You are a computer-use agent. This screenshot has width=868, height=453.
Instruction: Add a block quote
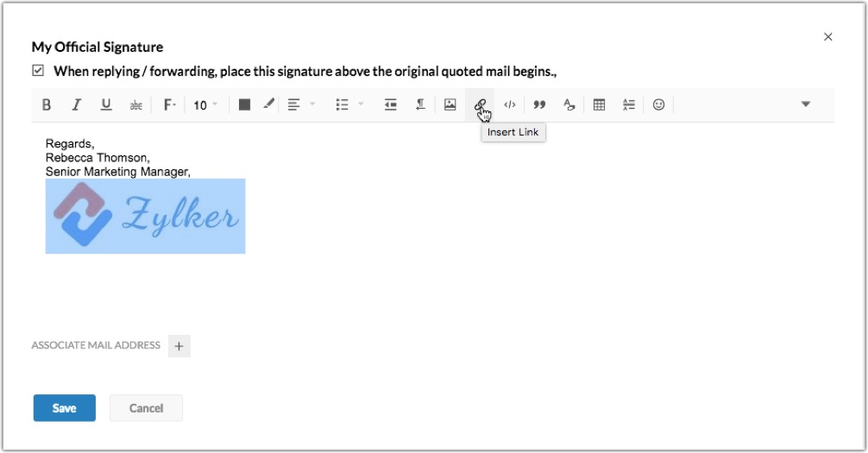pos(539,104)
